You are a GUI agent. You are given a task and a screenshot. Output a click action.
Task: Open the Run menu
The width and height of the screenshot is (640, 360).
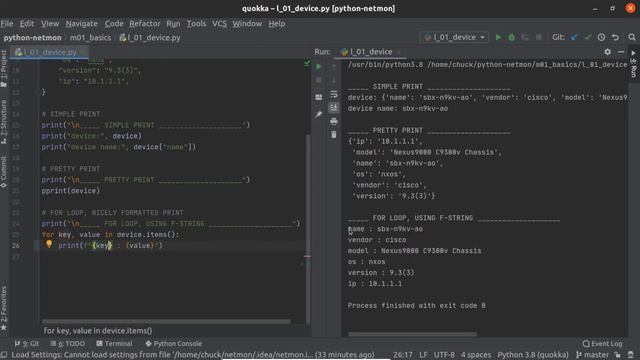[173, 24]
